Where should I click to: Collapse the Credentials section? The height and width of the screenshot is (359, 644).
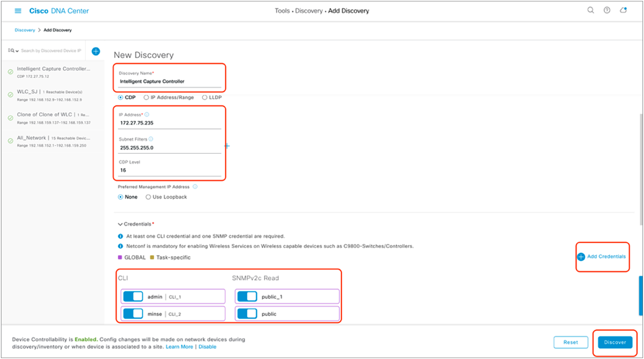coord(120,224)
